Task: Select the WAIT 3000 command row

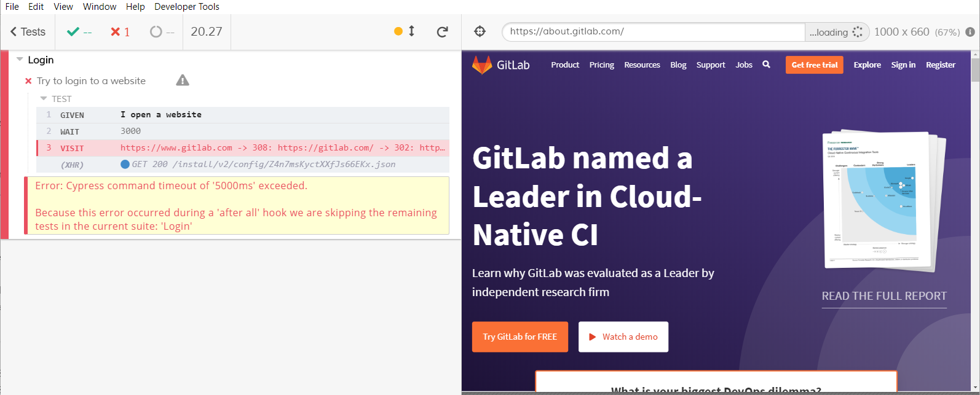Action: click(x=242, y=131)
